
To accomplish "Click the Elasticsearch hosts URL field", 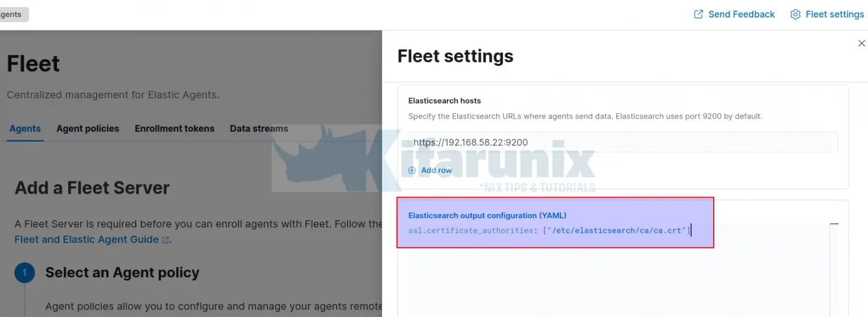I will pyautogui.click(x=623, y=142).
